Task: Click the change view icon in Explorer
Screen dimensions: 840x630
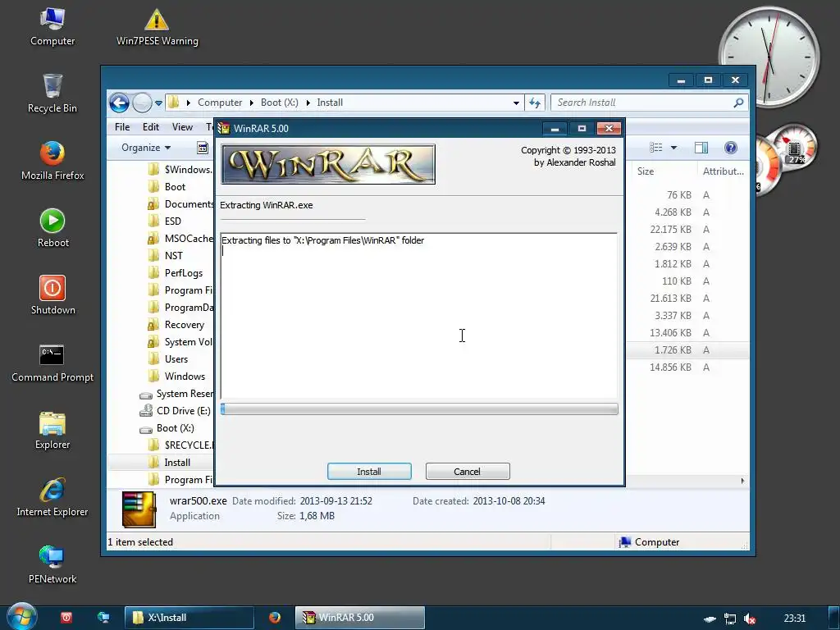Action: coord(656,148)
